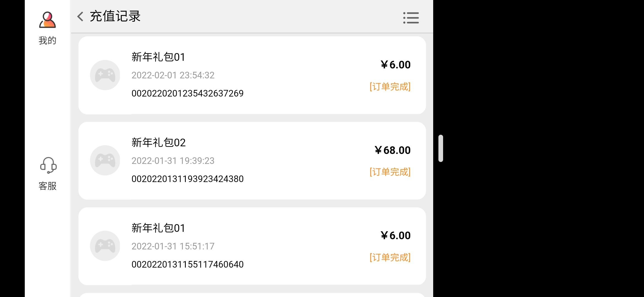Click the 2022-01-31 19:39:23 timestamp
The height and width of the screenshot is (297, 644).
tap(173, 161)
